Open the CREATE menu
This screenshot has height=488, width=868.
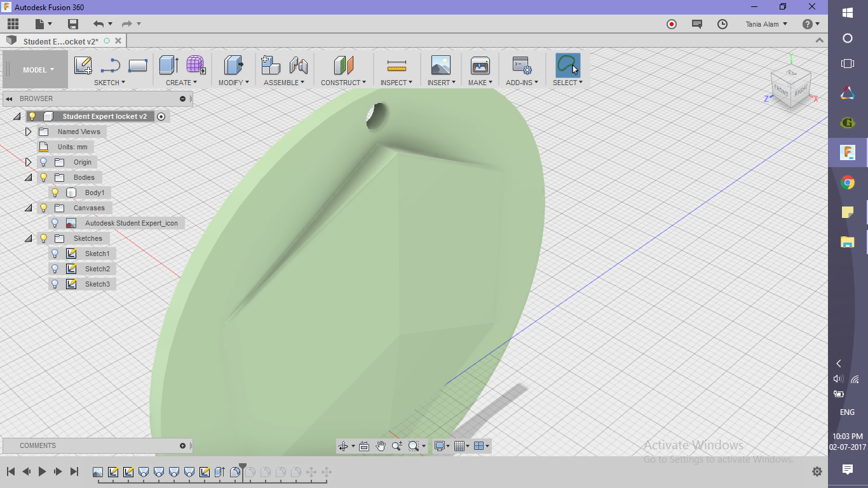(x=182, y=83)
